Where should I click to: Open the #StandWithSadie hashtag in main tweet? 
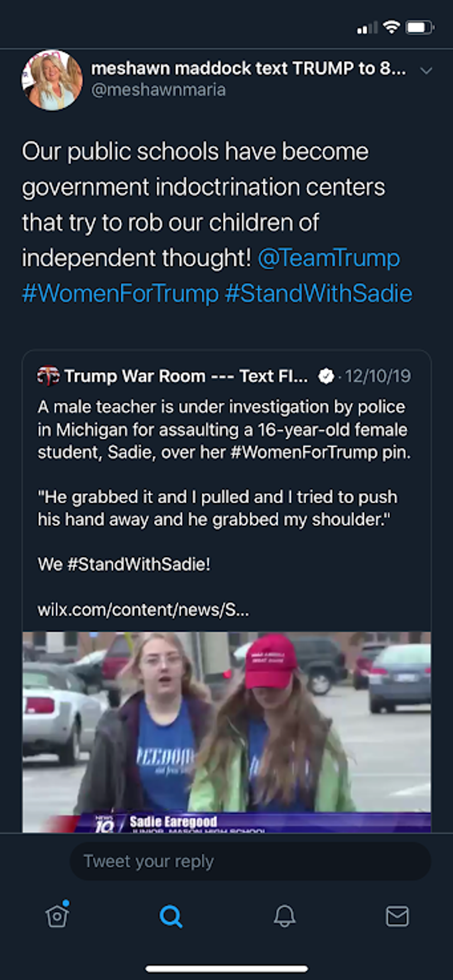coord(318,293)
